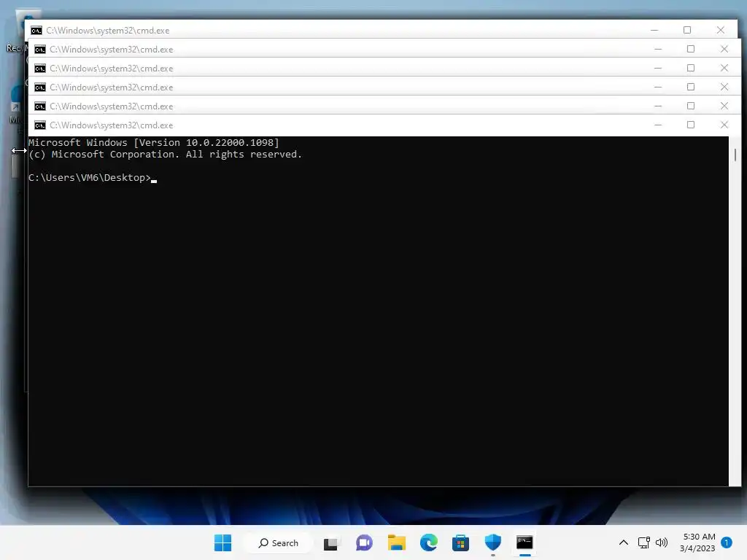This screenshot has height=560, width=747.
Task: Click the "(c) Microsoft Corporation" copyright line
Action: pos(166,155)
